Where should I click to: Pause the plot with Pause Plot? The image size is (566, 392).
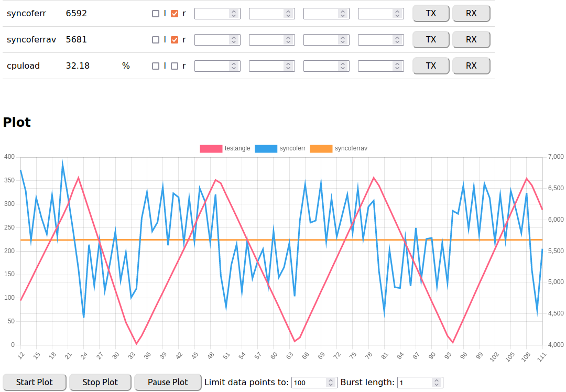[x=168, y=382]
